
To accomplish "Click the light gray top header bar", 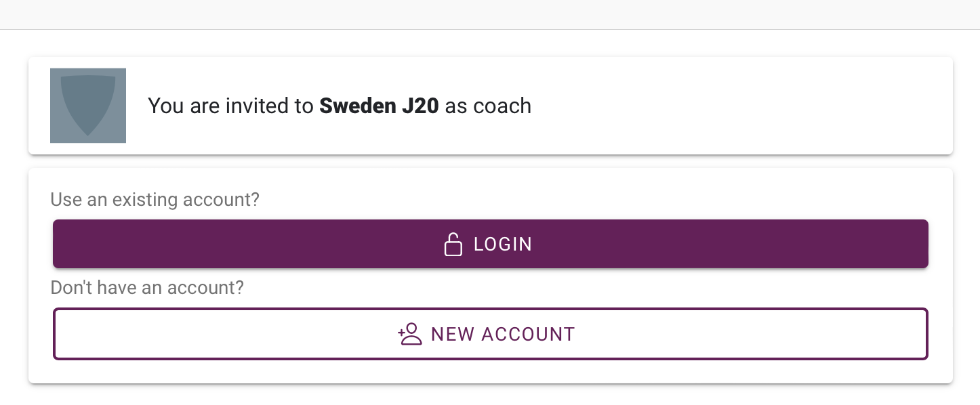I will coord(490,14).
